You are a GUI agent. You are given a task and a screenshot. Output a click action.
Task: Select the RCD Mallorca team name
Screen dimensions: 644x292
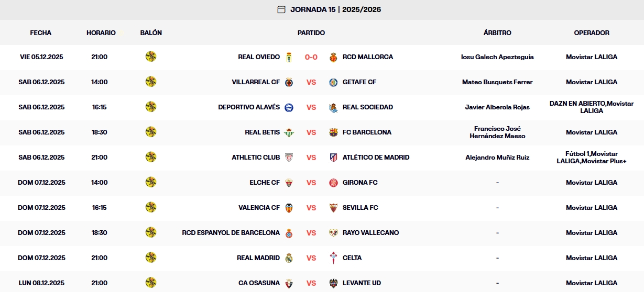point(367,57)
